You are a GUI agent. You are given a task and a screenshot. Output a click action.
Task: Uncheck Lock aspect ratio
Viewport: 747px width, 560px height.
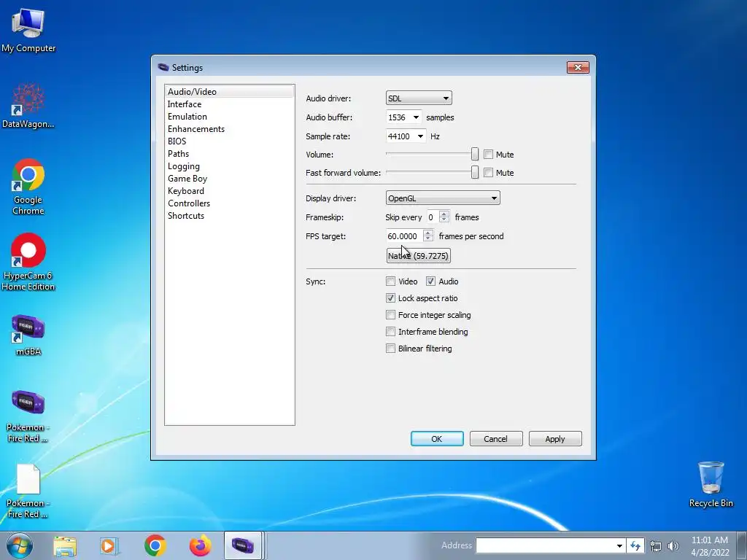391,298
